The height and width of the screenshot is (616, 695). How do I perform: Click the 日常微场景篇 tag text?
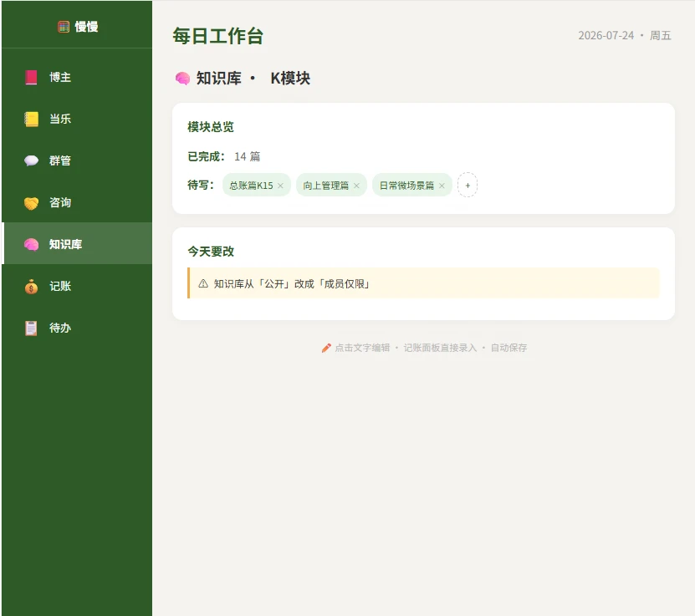(406, 186)
